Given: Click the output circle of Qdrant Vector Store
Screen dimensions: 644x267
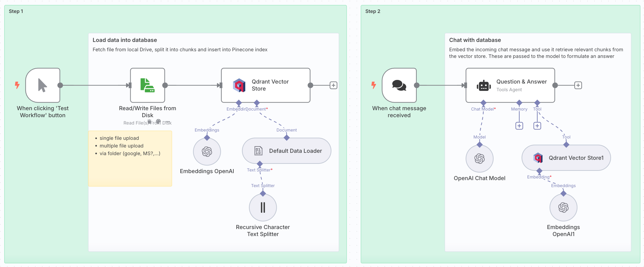Looking at the screenshot, I should tap(310, 85).
